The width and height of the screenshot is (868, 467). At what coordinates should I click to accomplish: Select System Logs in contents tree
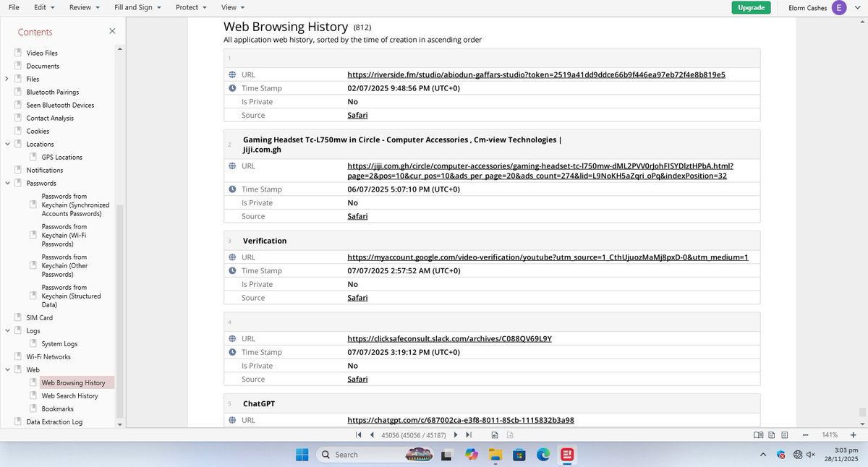pyautogui.click(x=59, y=343)
